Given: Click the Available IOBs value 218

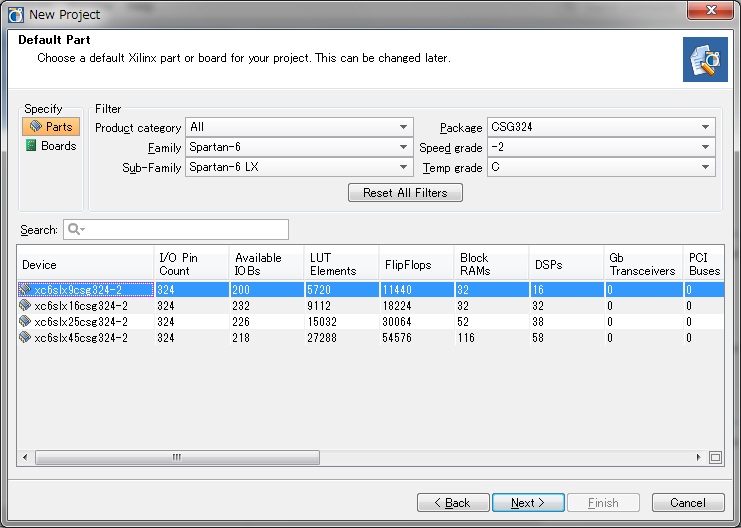Looking at the screenshot, I should pyautogui.click(x=241, y=338).
